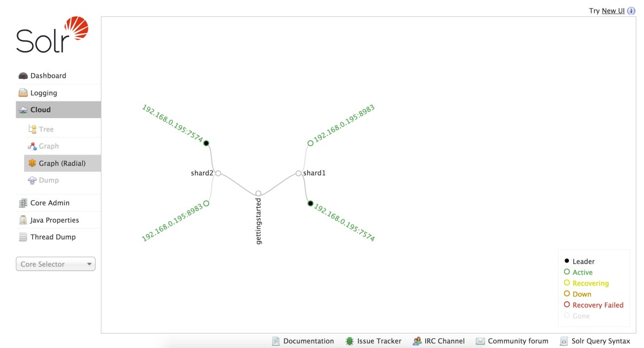644x348 pixels.
Task: Click the Core Admin icon
Action: tap(23, 203)
